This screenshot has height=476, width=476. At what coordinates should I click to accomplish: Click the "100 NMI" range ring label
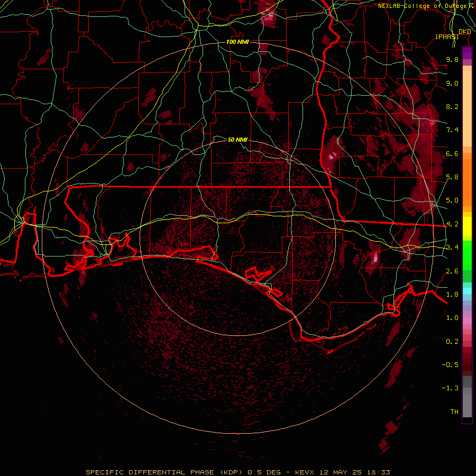[x=237, y=42]
